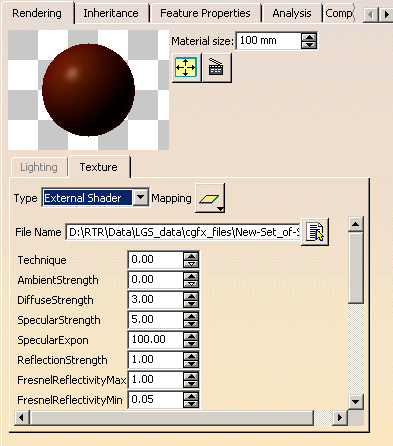Click the material sphere preview thumbnail
393x446 pixels.
[x=88, y=90]
